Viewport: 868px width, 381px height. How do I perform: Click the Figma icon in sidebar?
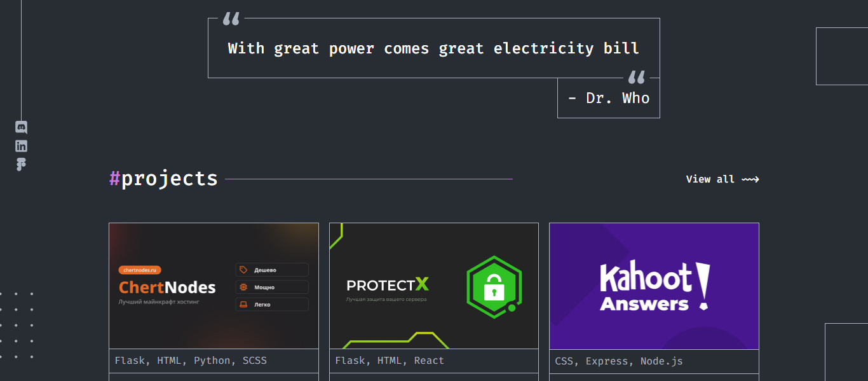coord(21,164)
